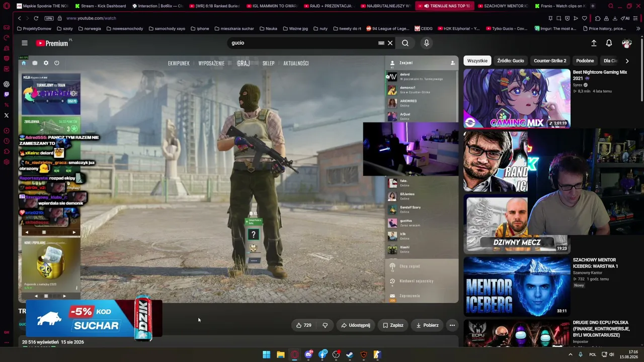
Task: Search open tabs via tab-bar magnifier
Action: point(611,6)
